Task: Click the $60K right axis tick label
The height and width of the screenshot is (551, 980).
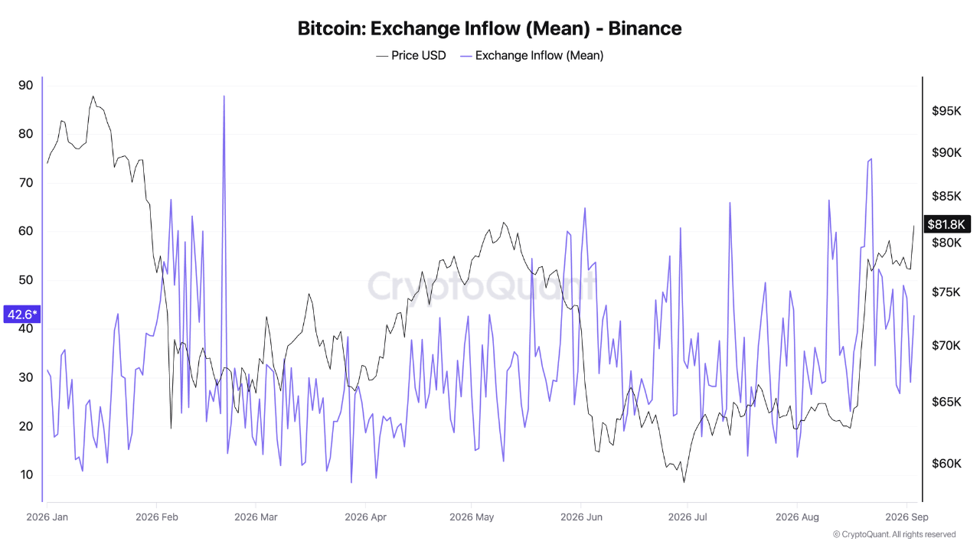Action: coord(946,463)
